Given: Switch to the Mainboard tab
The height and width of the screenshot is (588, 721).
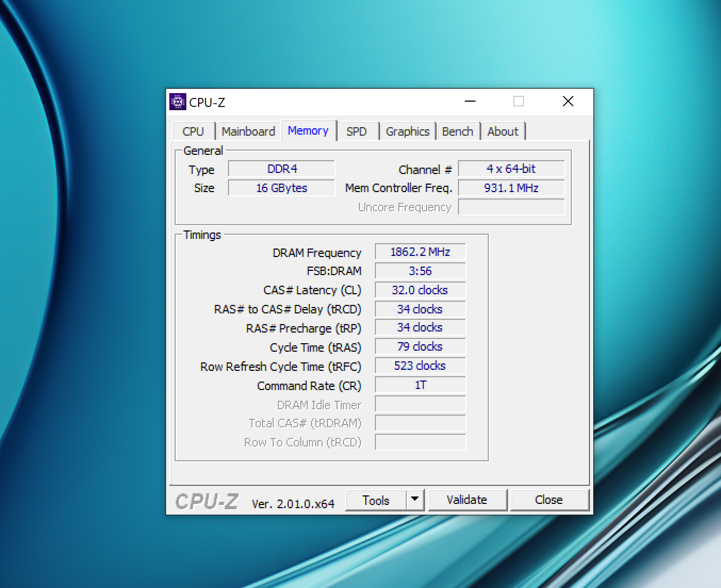Looking at the screenshot, I should point(249,131).
